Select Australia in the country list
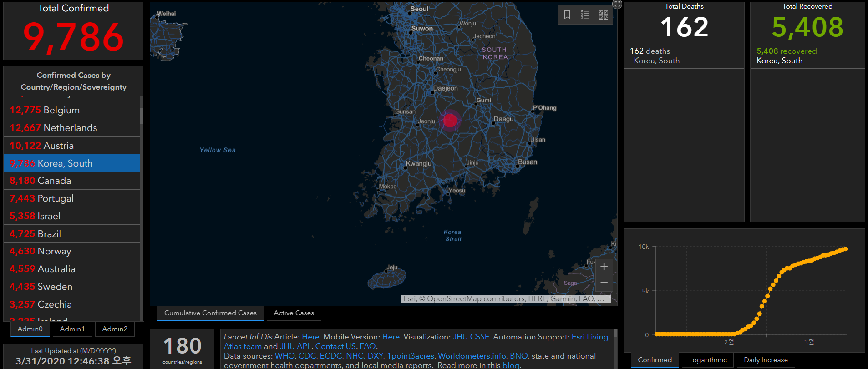This screenshot has width=868, height=369. coord(71,269)
